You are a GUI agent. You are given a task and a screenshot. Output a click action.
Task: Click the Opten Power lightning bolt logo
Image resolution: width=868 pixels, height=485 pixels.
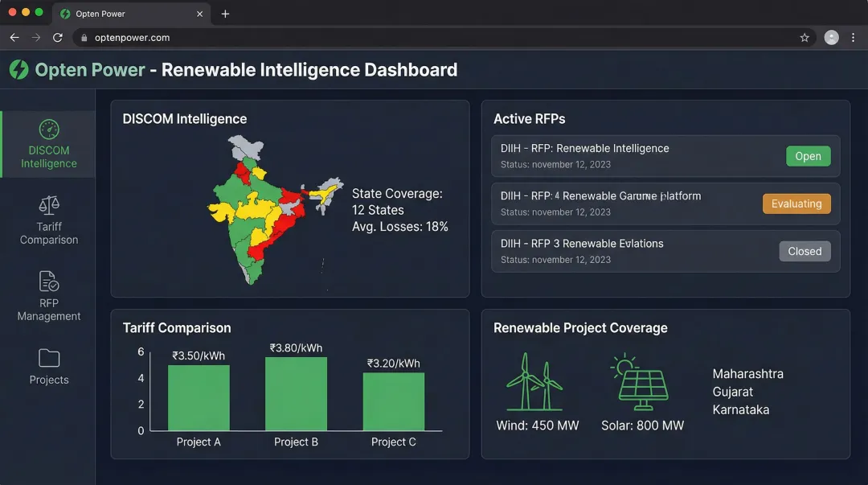tap(18, 69)
